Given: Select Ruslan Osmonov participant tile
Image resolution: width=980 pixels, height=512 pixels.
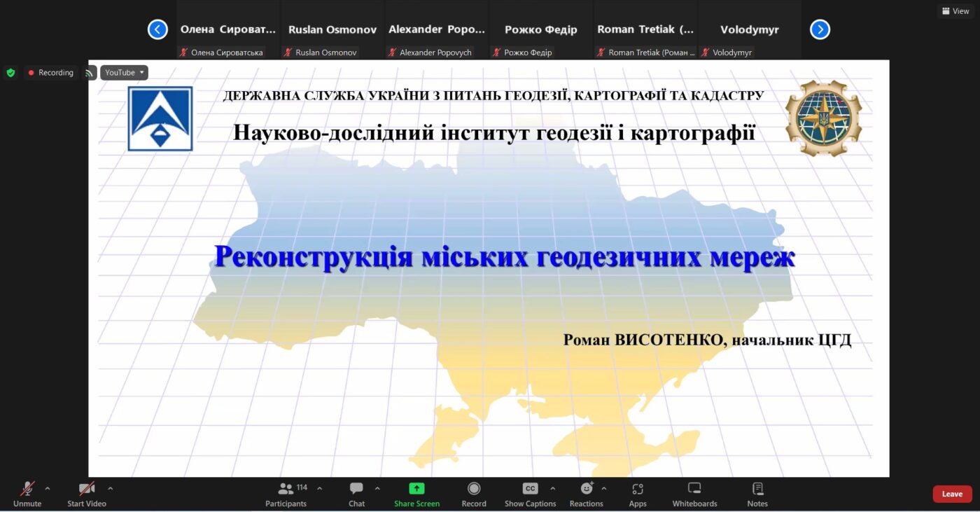Looking at the screenshot, I should tap(332, 29).
